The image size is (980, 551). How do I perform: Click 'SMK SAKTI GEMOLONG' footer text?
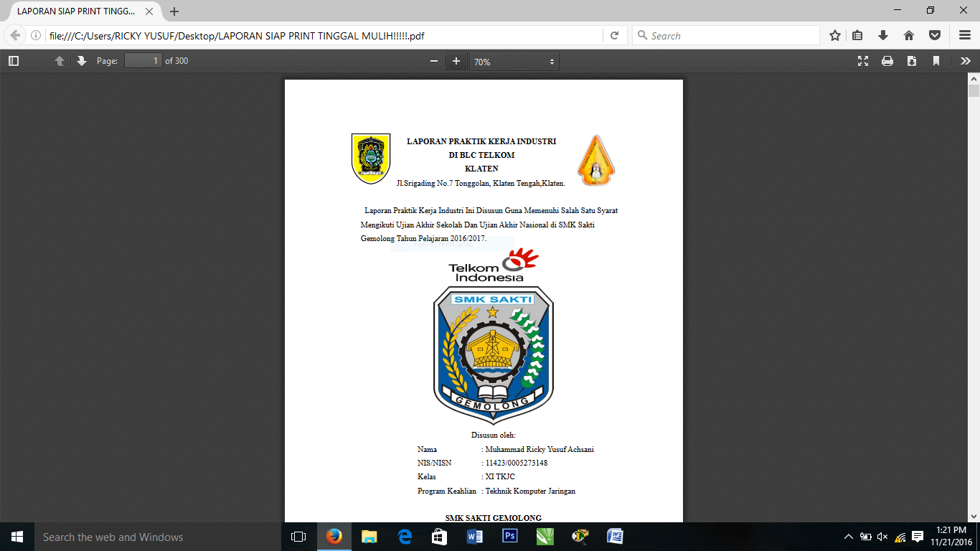494,518
